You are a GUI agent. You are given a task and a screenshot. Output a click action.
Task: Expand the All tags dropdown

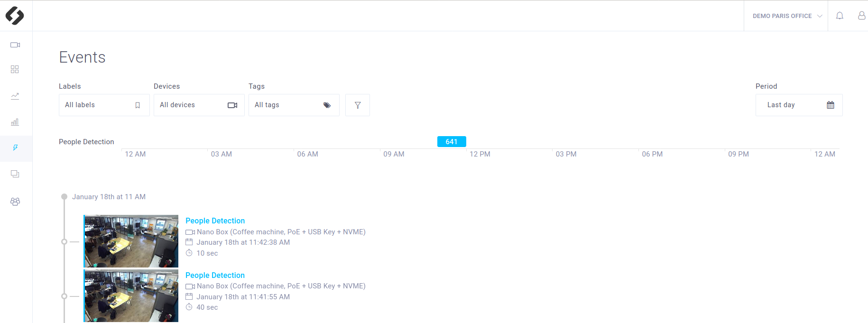pos(294,105)
